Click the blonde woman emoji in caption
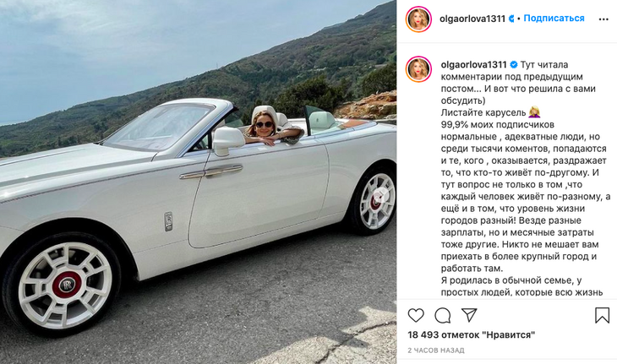Screen dimensions: 617x364 tap(534, 112)
